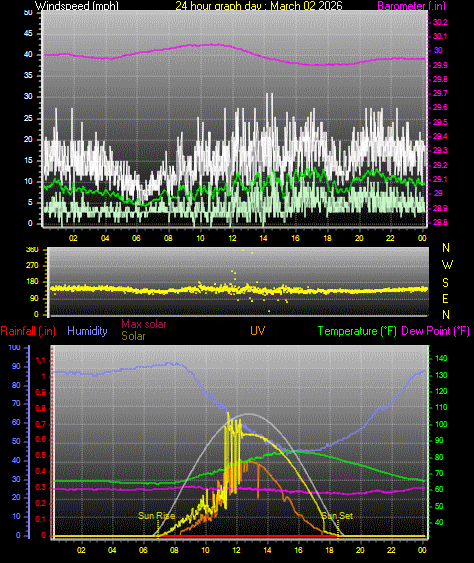This screenshot has height=563, width=474.
Task: Click the UV legend label
Action: point(257,331)
